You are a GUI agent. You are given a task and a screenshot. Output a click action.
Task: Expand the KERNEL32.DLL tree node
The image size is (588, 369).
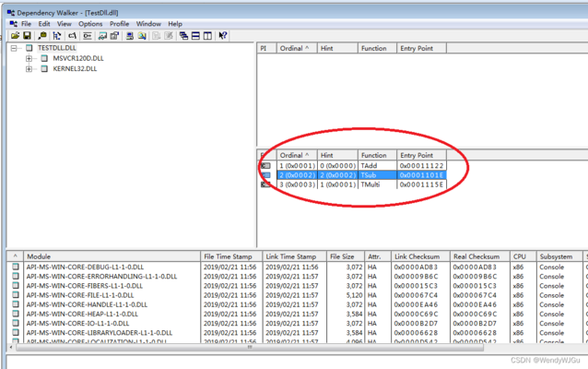(29, 68)
